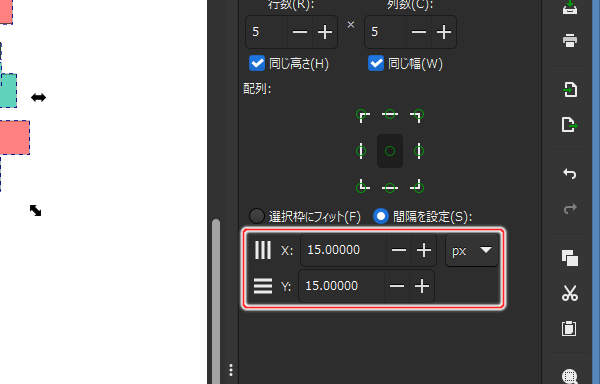The image size is (600, 384).
Task: Click the teal rectangle on canvas
Action: pos(8,91)
